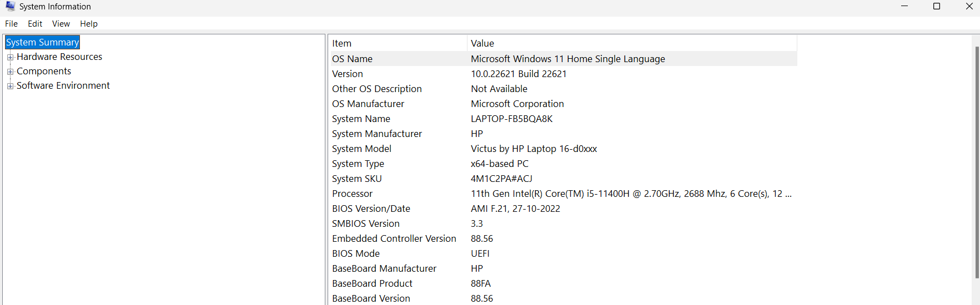The width and height of the screenshot is (980, 305).
Task: Select the OS Name row
Action: point(353,59)
